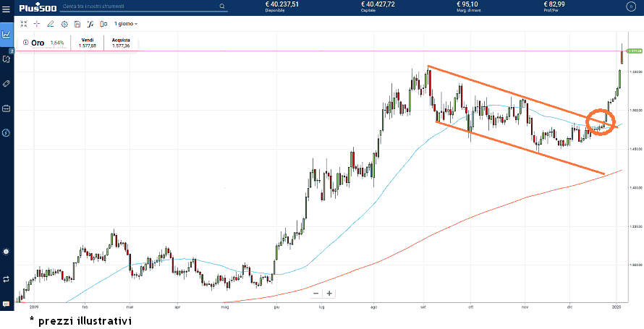
Task: Click the collapse chart icon in toolbar
Action: (24, 24)
